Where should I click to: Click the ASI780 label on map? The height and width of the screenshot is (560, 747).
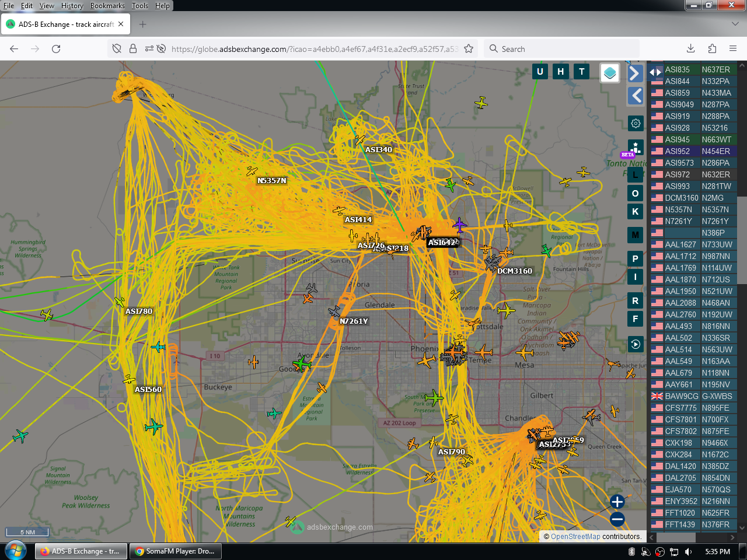tap(139, 311)
